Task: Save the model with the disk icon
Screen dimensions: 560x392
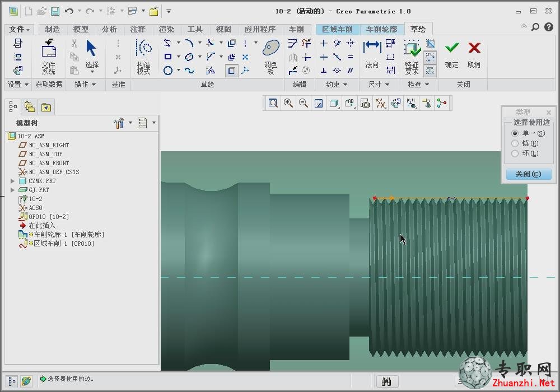Action: point(55,11)
